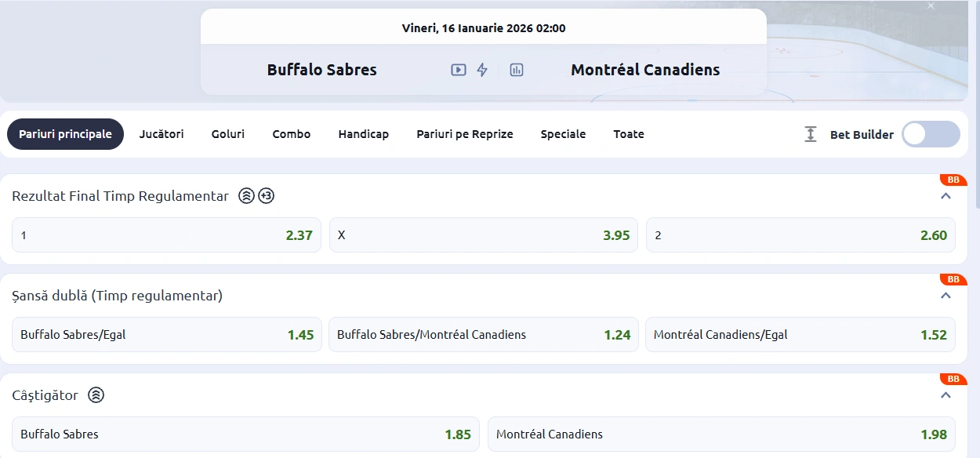
Task: Click the boost icon next to Câștigător
Action: tap(96, 395)
